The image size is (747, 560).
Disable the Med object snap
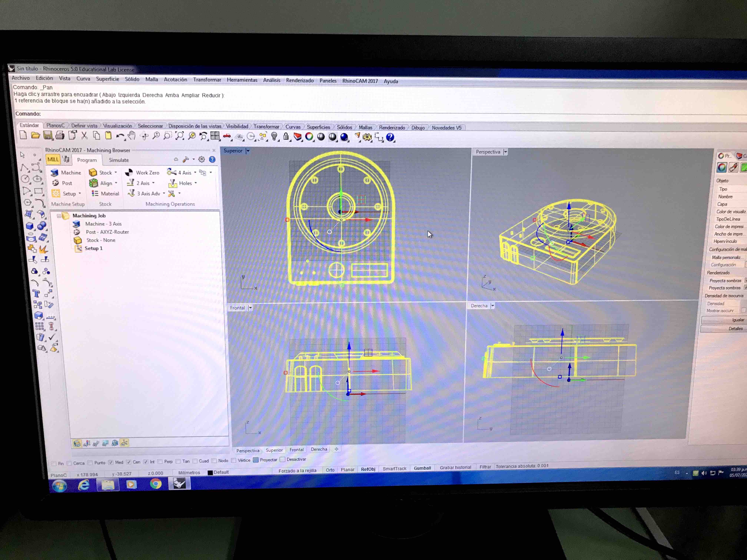[x=110, y=462]
